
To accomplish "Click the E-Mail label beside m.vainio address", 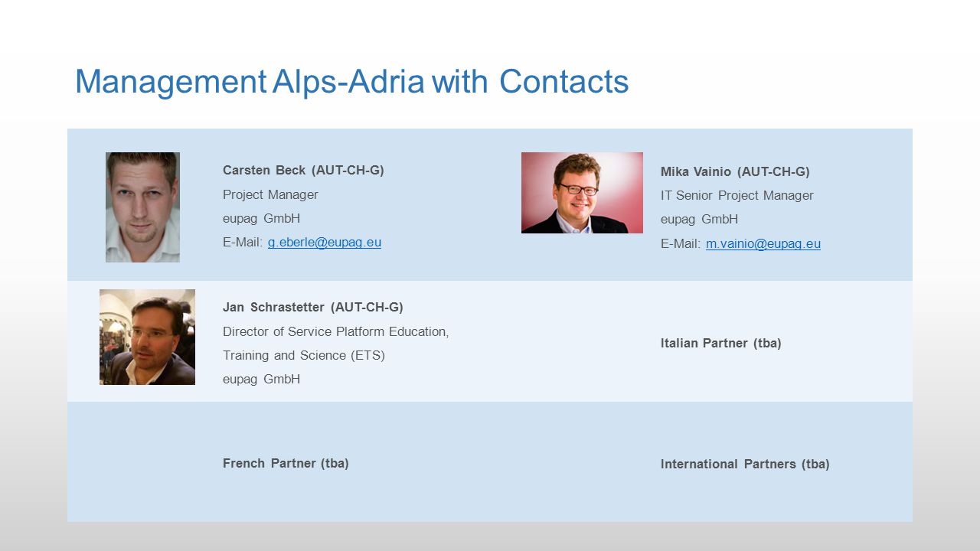I will click(x=681, y=244).
